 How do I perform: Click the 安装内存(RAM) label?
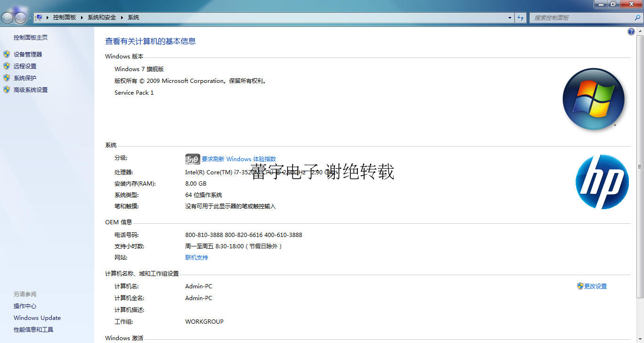pos(135,184)
